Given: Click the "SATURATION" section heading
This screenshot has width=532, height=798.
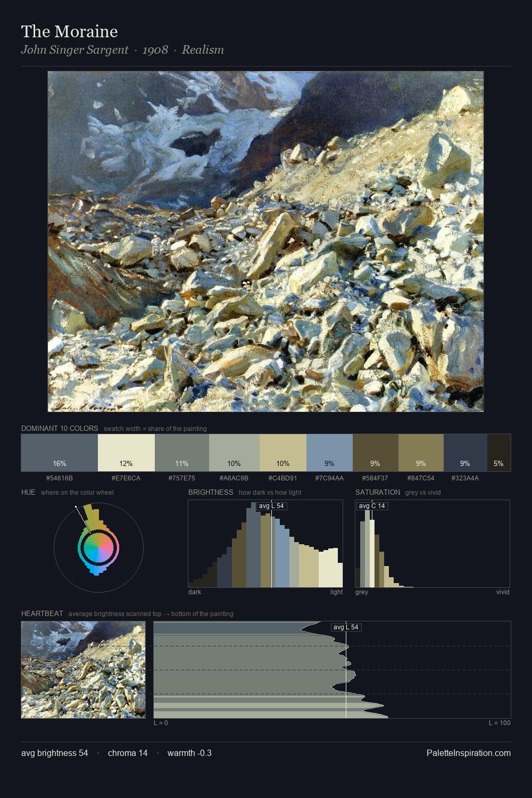Looking at the screenshot, I should (x=378, y=492).
